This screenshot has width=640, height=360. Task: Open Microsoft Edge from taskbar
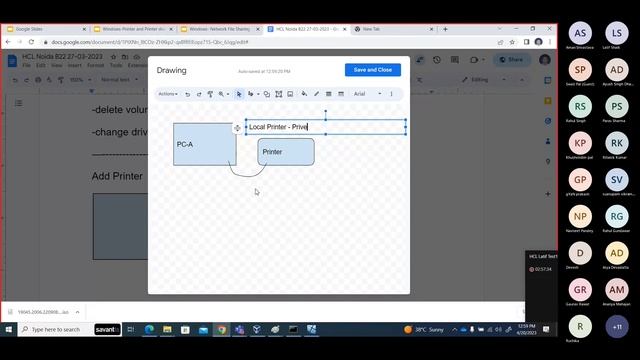tap(149, 329)
